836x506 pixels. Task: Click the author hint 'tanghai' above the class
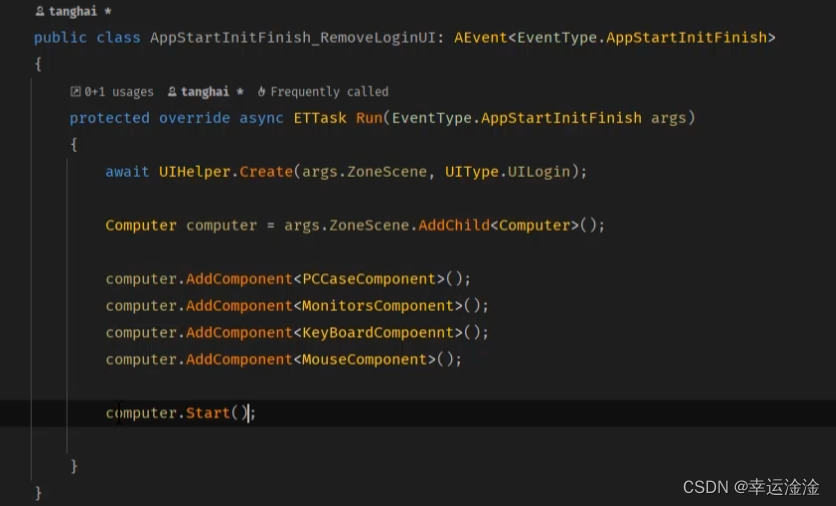(73, 11)
